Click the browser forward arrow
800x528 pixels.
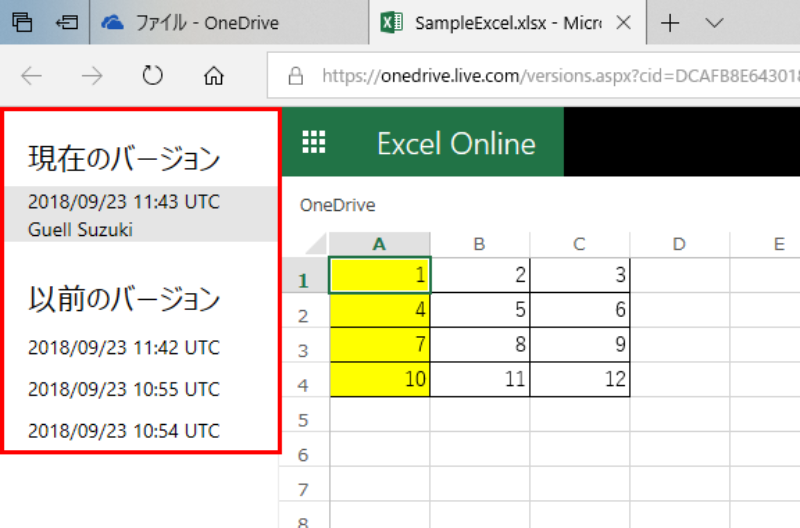(92, 76)
